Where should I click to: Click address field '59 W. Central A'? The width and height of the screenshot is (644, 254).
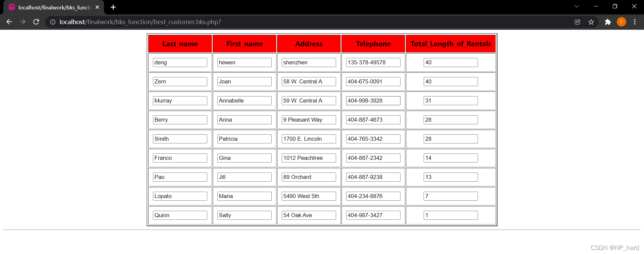tap(309, 101)
